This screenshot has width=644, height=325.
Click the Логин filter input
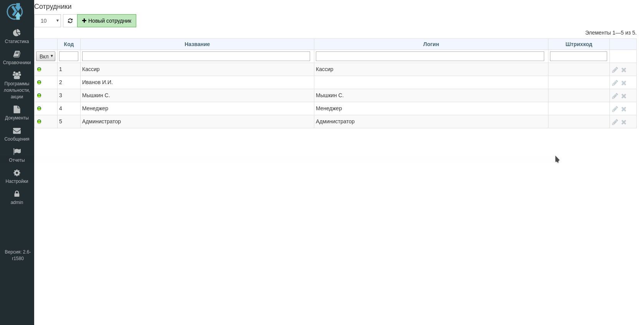point(430,56)
